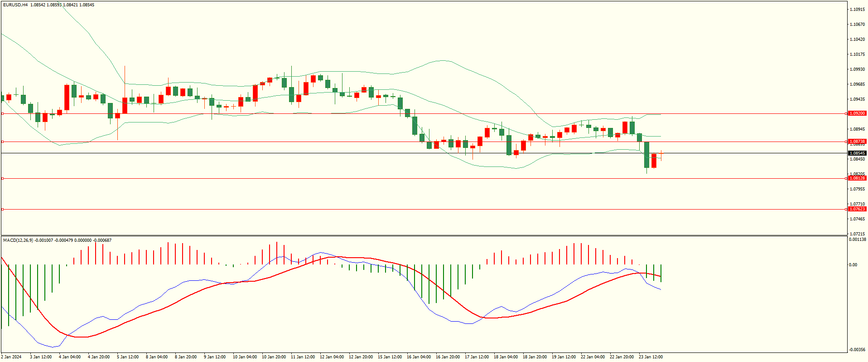Screen dimensions: 868x362
Task: Click the -0.00356 MACD scale label
Action: 857,350
